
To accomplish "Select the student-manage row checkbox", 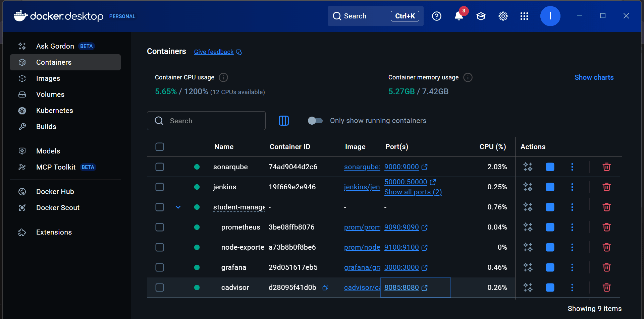I will click(x=160, y=207).
